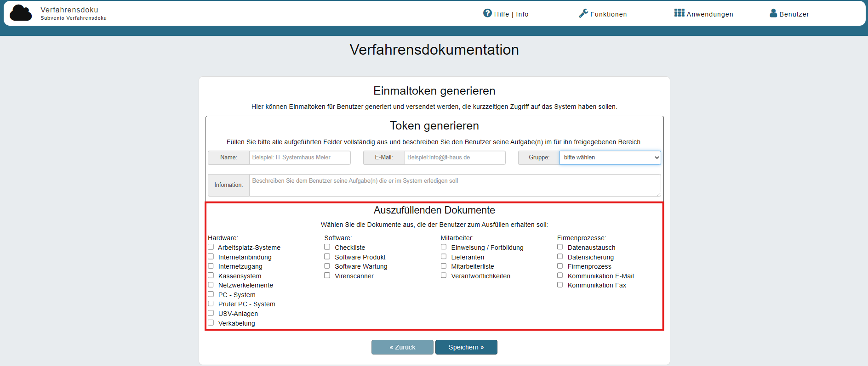Click the Hilfe question mark icon
The height and width of the screenshot is (366, 868).
487,13
